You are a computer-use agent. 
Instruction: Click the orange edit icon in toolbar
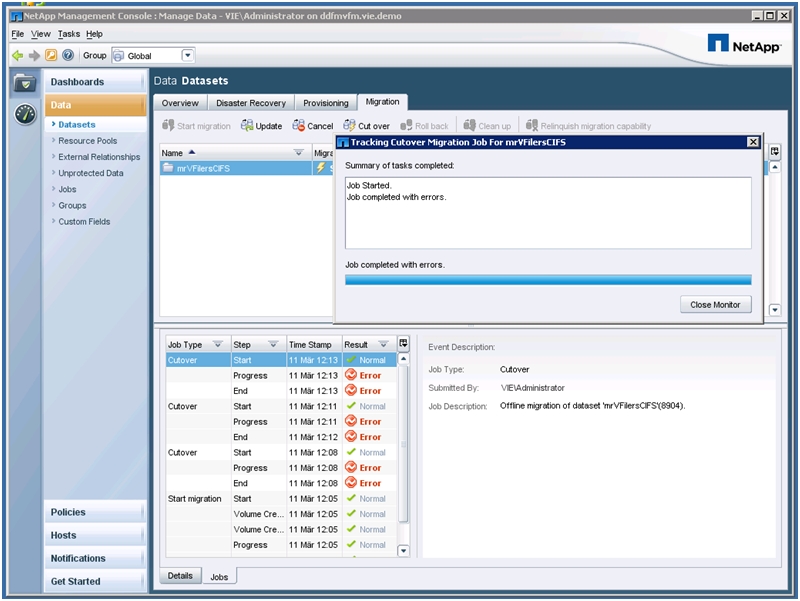(x=51, y=56)
